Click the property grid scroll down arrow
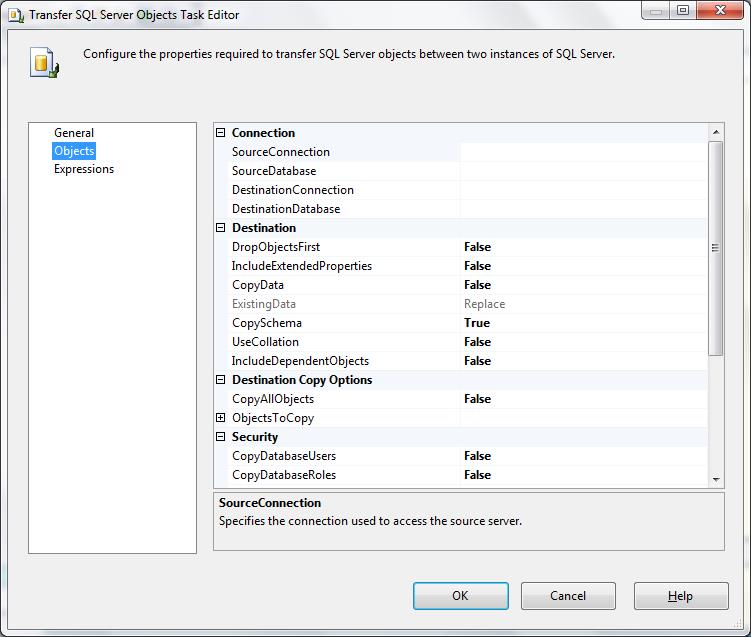The image size is (751, 637). tap(716, 479)
